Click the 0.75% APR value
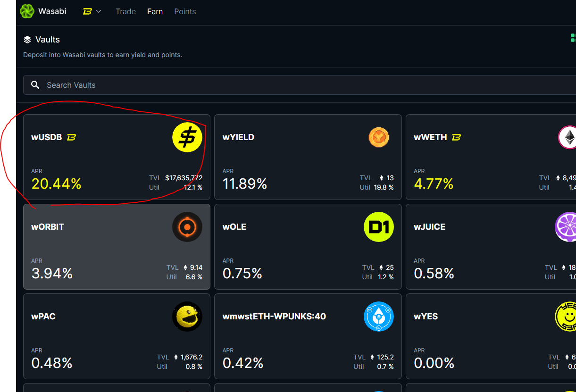Screen dimensions: 576x392 click(x=242, y=273)
